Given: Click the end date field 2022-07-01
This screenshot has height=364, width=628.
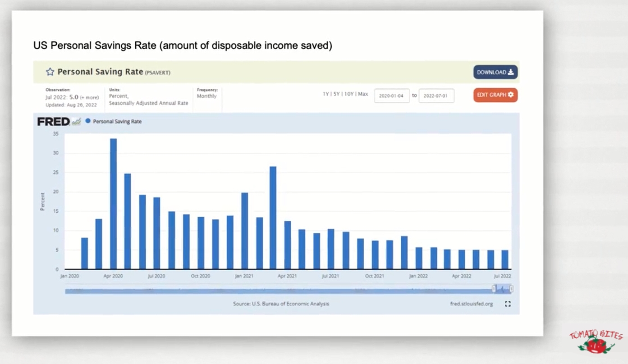Looking at the screenshot, I should [x=436, y=96].
